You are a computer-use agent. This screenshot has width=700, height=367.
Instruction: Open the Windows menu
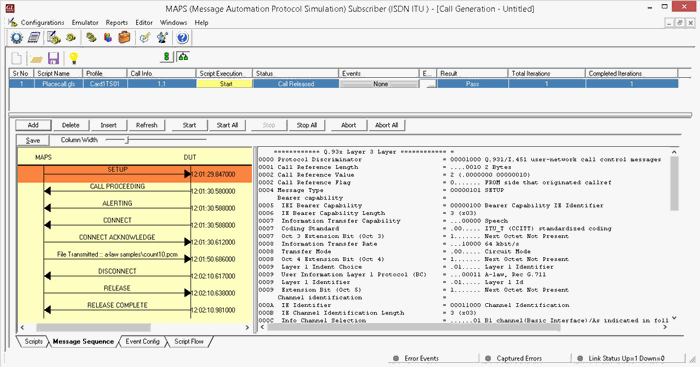tap(173, 22)
